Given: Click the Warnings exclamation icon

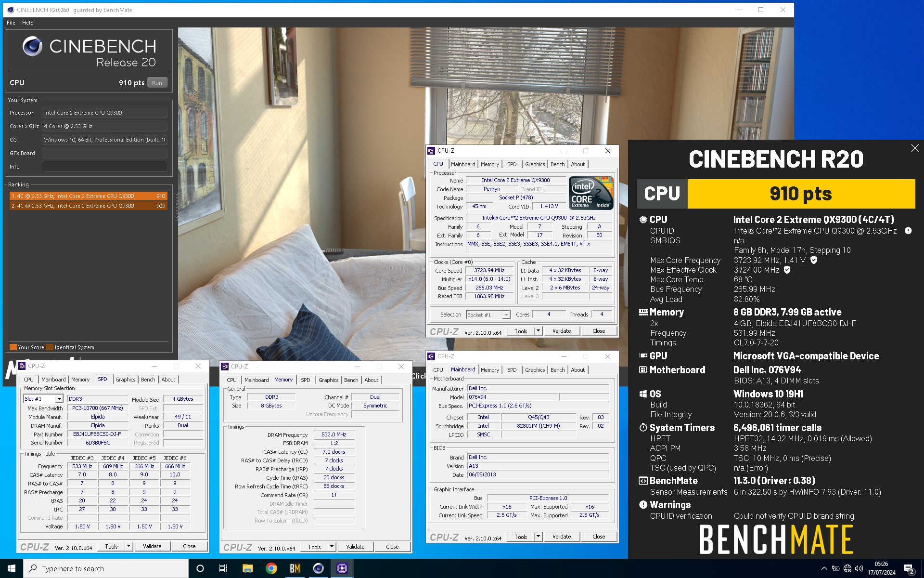Looking at the screenshot, I should click(643, 505).
